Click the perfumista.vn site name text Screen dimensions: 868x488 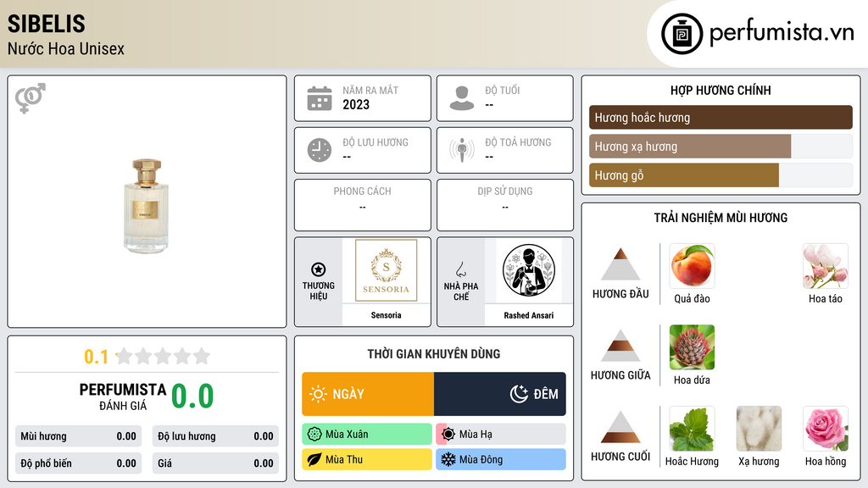[x=782, y=33]
